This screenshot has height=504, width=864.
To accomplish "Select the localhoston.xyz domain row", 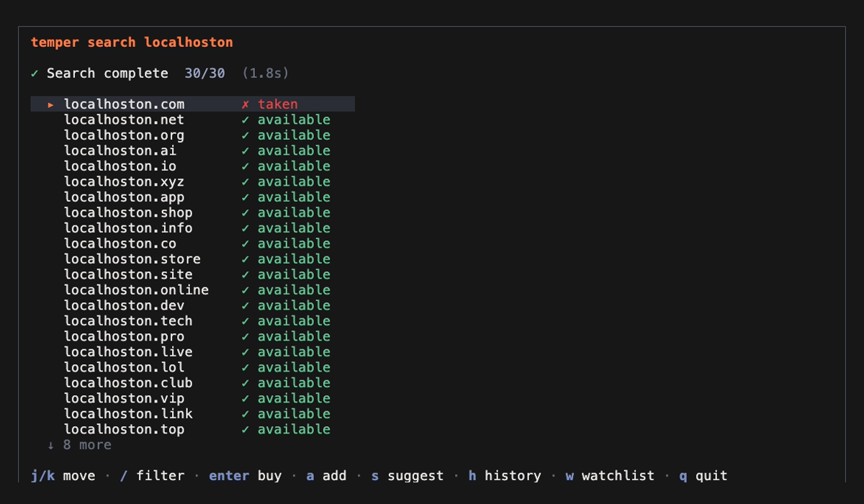I will pyautogui.click(x=192, y=181).
